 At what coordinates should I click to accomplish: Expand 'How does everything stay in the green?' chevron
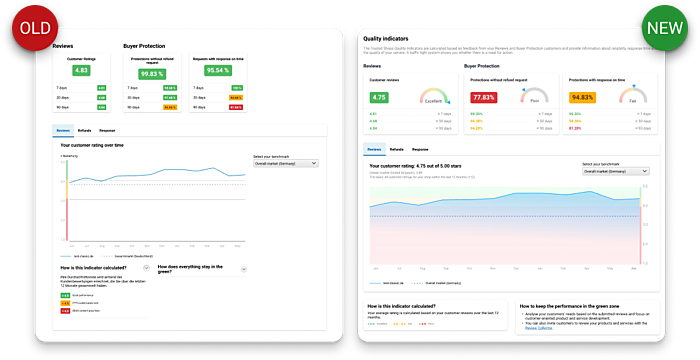click(x=243, y=269)
